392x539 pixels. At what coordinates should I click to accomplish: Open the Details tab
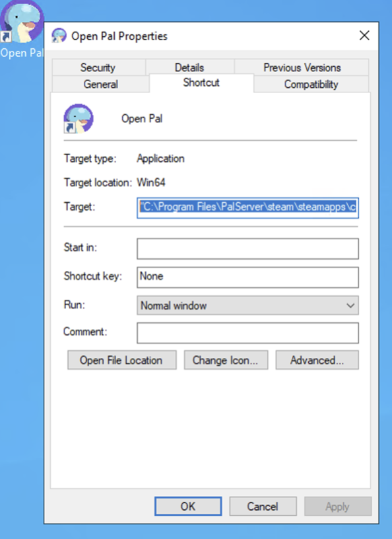click(x=189, y=67)
